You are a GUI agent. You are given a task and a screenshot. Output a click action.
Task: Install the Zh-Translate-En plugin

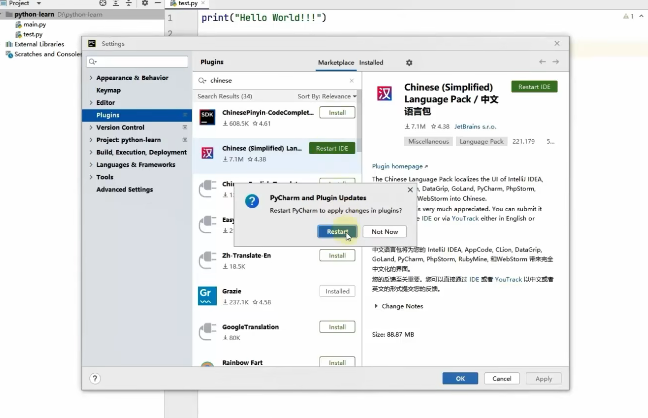click(x=337, y=256)
